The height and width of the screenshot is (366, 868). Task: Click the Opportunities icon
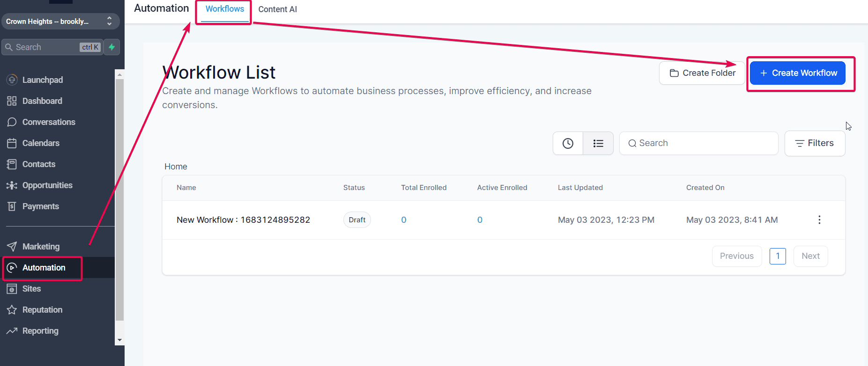click(x=12, y=185)
